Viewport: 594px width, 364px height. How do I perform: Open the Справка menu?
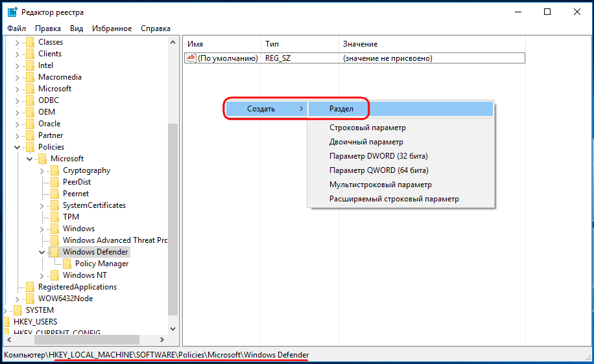coord(156,28)
